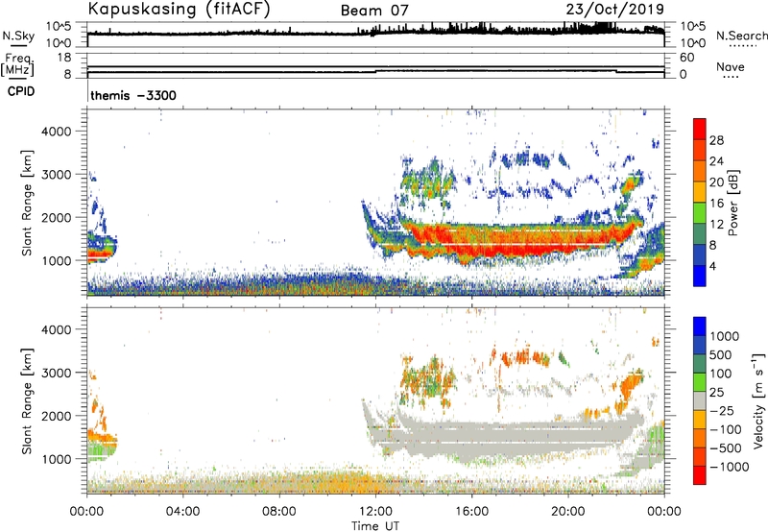This screenshot has height=532, width=768.
Task: Select the -1000 label on Velocity colorbar
Action: click(x=730, y=467)
